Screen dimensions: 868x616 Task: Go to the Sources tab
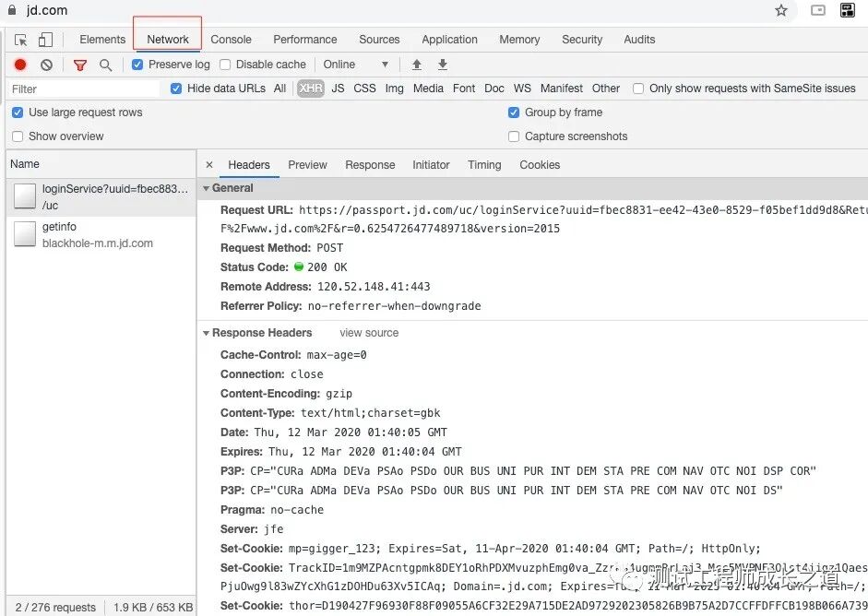coord(379,40)
